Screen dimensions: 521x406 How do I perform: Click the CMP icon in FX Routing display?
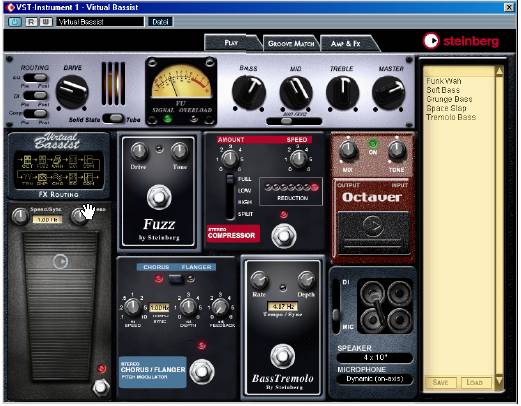coord(42,179)
